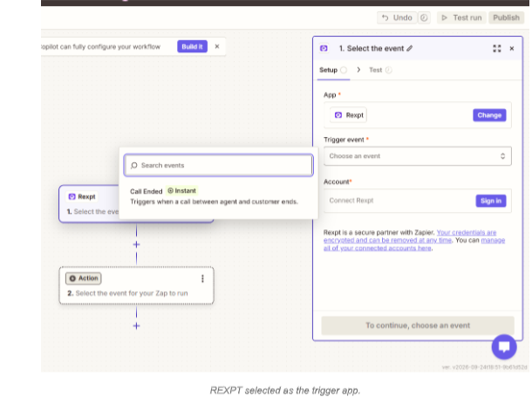Dismiss the Copilot workflow banner
Screen dimensions: 532x397
(x=217, y=46)
